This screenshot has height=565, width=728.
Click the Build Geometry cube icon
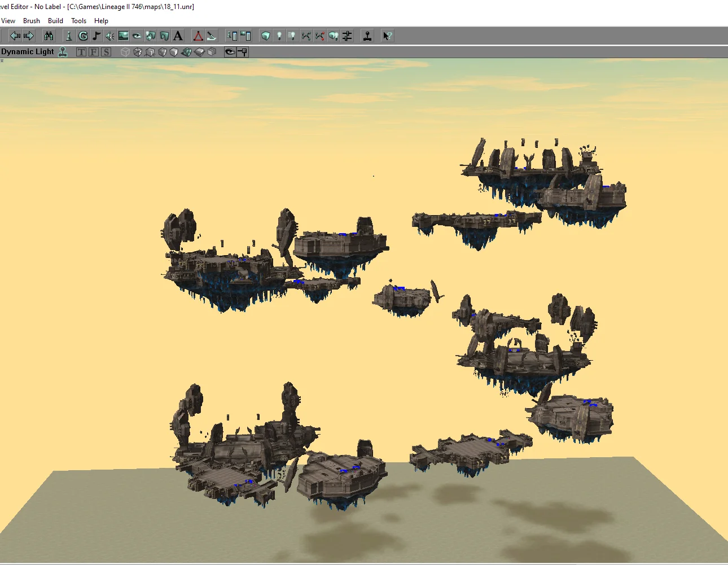point(266,36)
